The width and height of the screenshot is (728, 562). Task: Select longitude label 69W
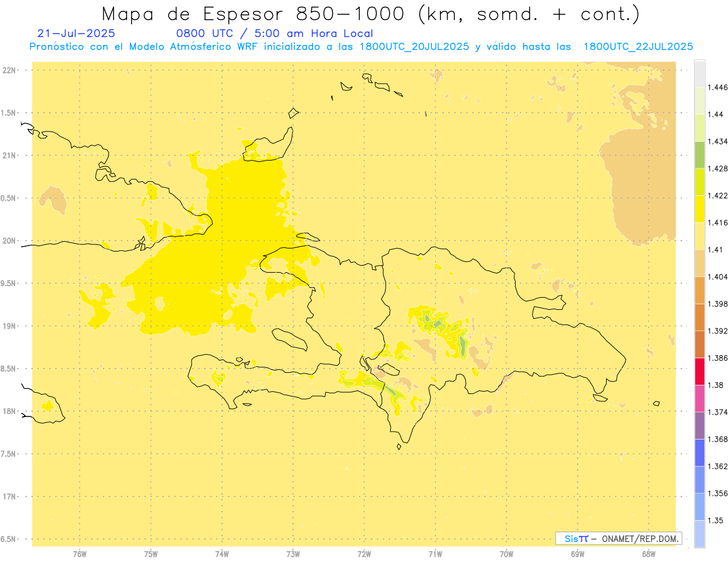coord(578,554)
